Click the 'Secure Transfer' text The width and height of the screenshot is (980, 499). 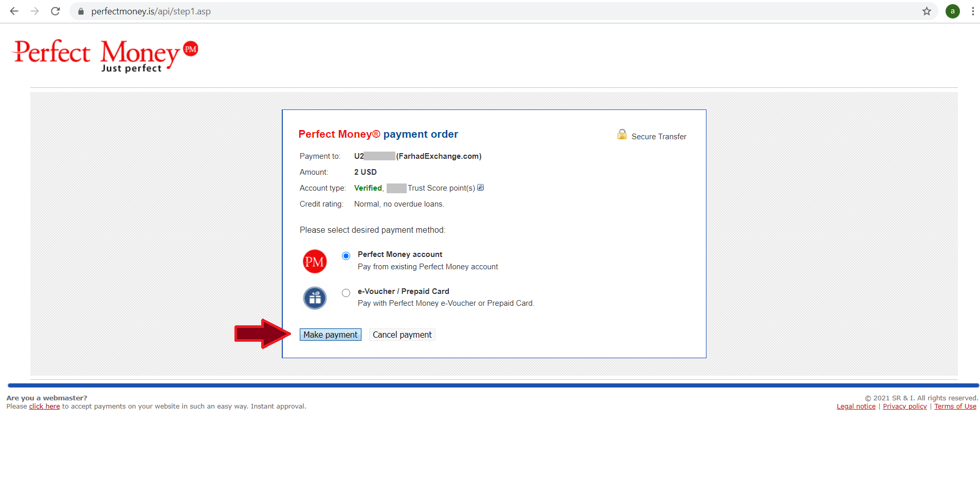(x=659, y=137)
